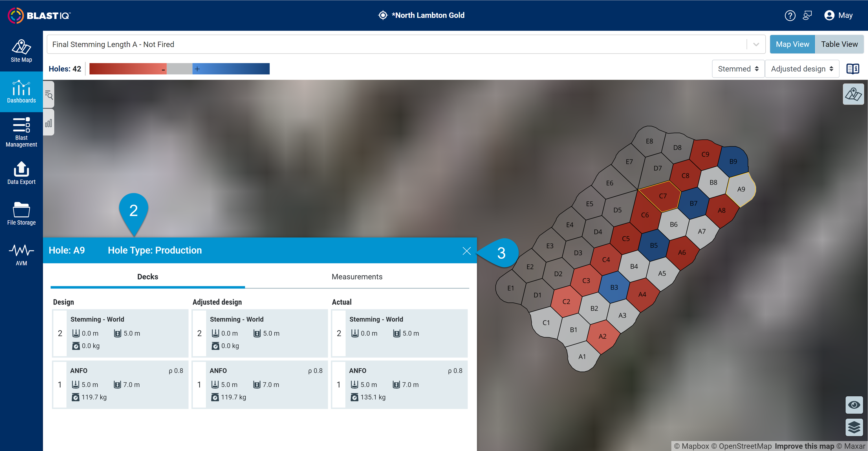Click the site locator target icon
This screenshot has height=451, width=868.
point(383,15)
